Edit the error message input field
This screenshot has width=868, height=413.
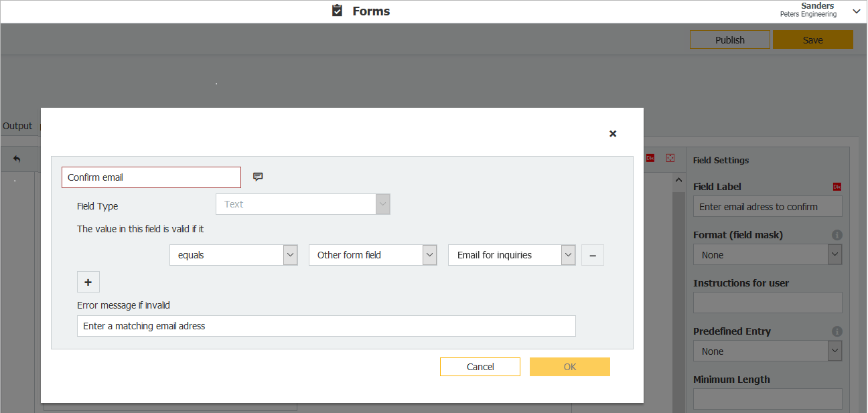pyautogui.click(x=325, y=325)
